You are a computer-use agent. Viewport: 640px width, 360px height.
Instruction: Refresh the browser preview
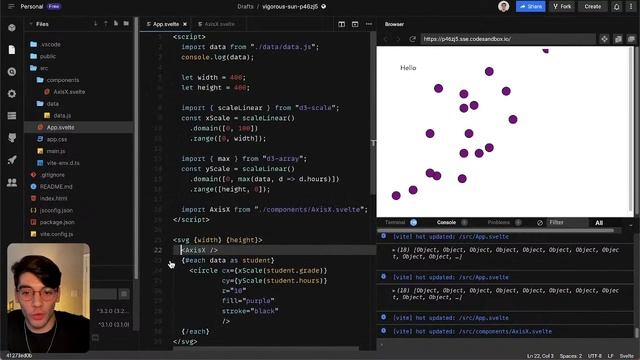coord(413,39)
